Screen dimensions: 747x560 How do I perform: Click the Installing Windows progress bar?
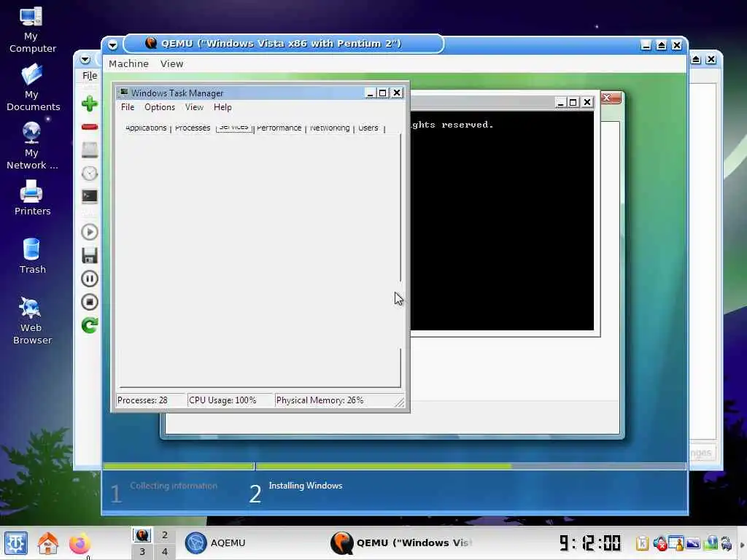click(471, 466)
